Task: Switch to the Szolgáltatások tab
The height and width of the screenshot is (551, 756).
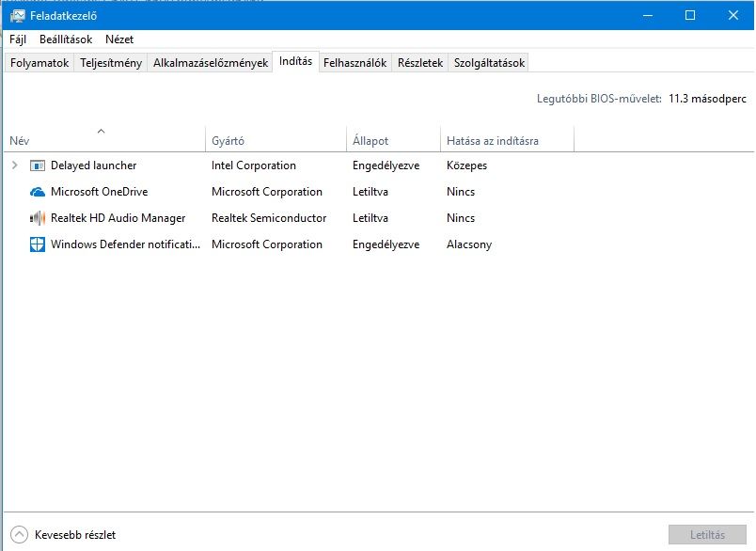Action: point(489,63)
